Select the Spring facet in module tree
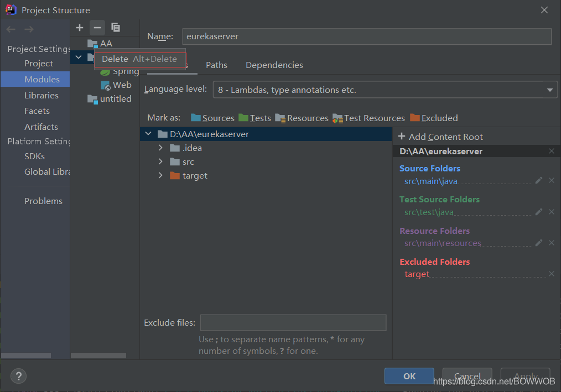The image size is (561, 392). 120,72
